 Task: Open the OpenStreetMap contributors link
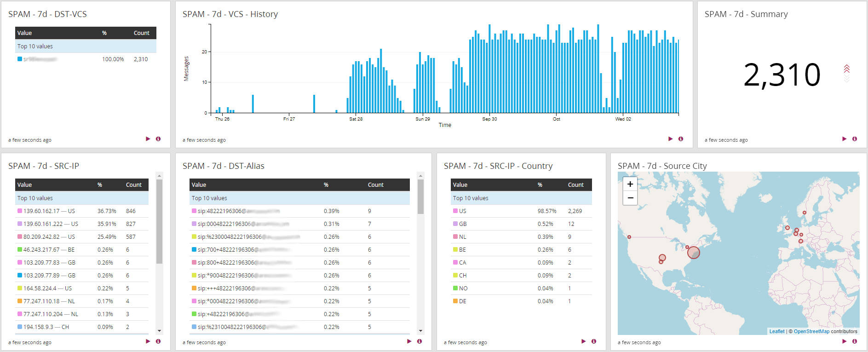[x=811, y=331]
